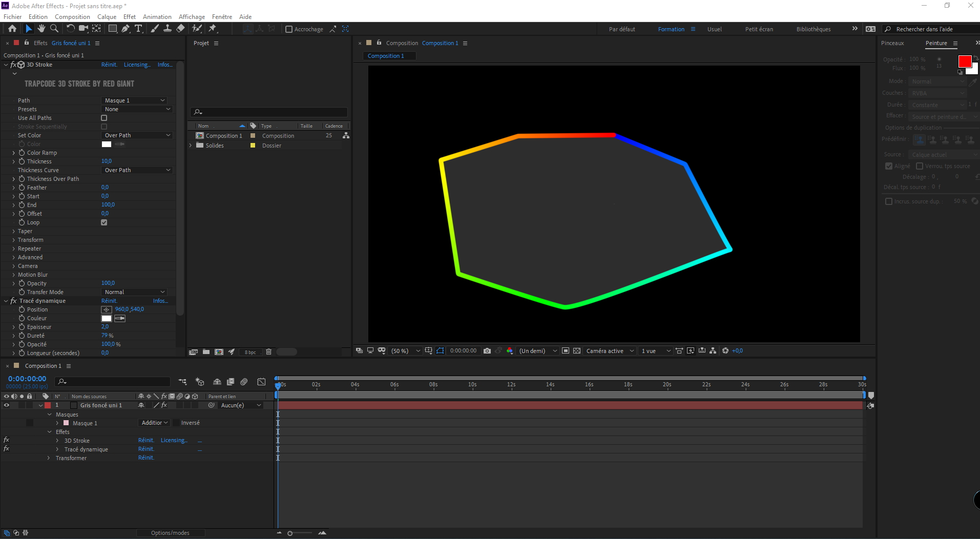Select the Pen tool
The image size is (980, 539).
[126, 29]
